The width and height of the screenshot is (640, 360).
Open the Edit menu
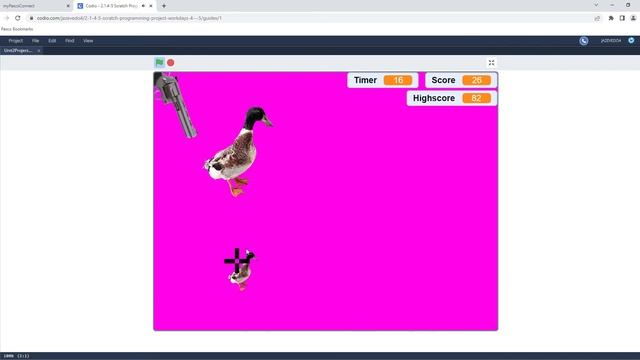[52, 41]
